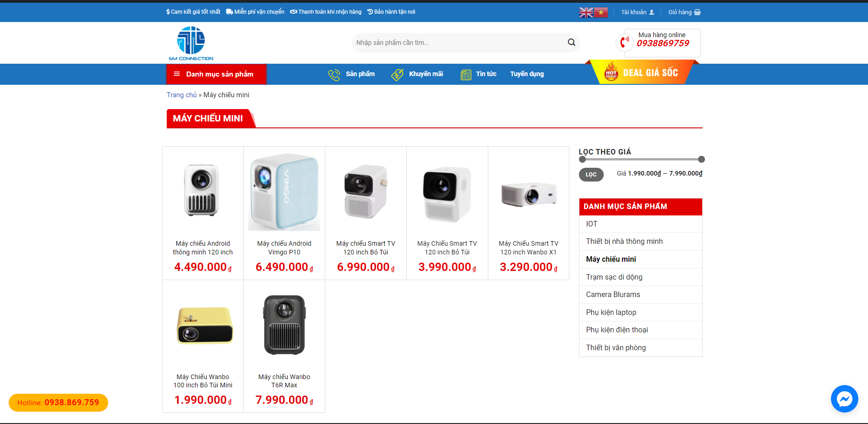Open the shopping cart icon
Image resolution: width=868 pixels, height=424 pixels.
697,12
